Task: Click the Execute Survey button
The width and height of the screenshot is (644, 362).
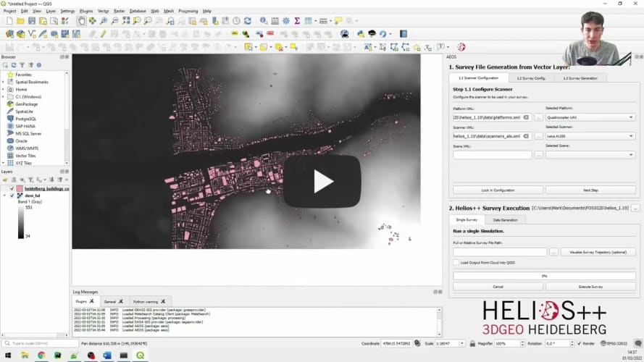Action: (x=590, y=287)
